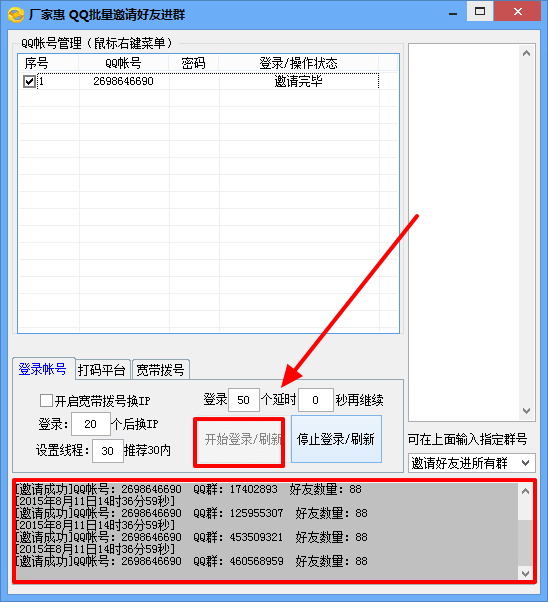Image resolution: width=548 pixels, height=602 pixels.
Task: Switch to the 打码平台 tab
Action: coord(102,370)
